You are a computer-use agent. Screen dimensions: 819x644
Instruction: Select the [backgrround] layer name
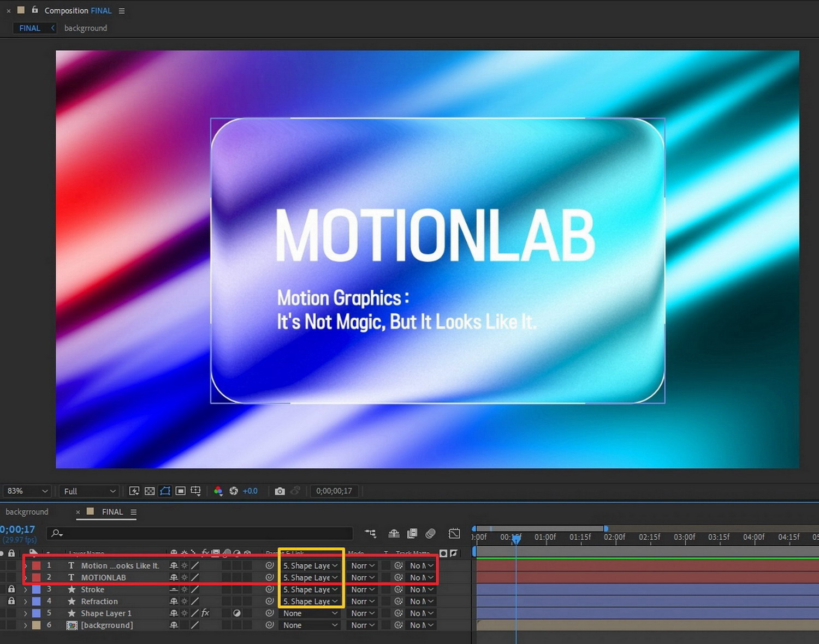click(x=107, y=625)
